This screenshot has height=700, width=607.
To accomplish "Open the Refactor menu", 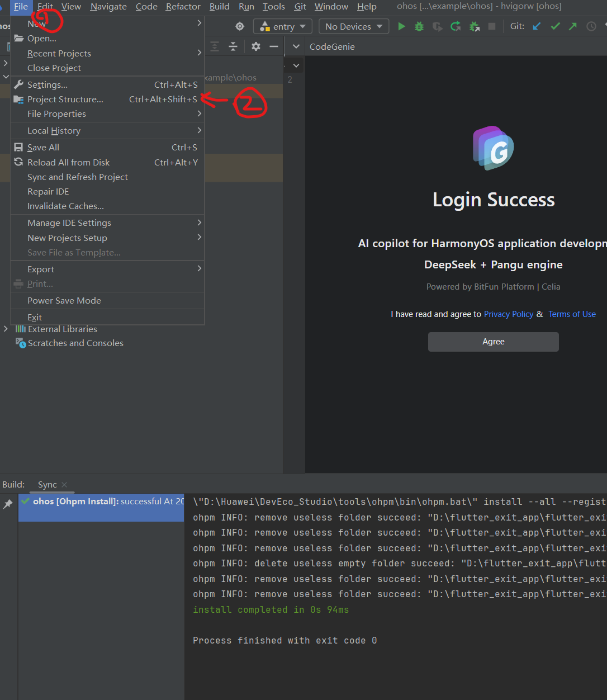I will (183, 6).
